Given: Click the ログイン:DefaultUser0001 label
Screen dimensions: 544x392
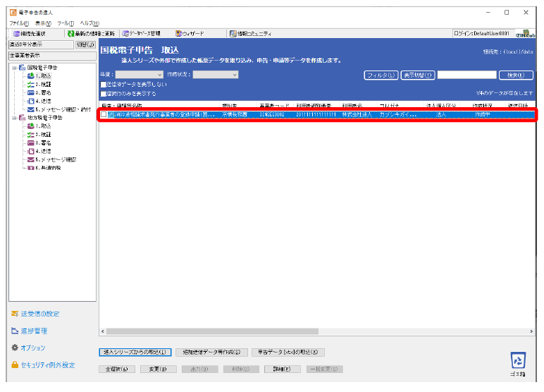Looking at the screenshot, I should pos(481,33).
